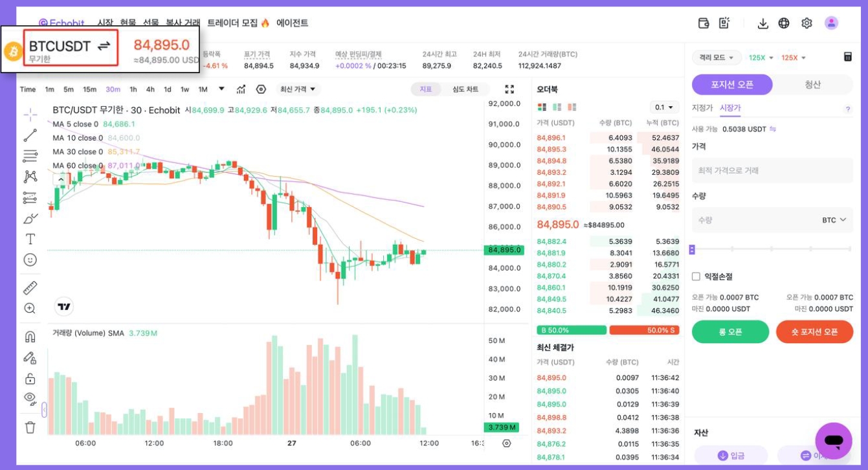Open chart settings hexagon icon

coord(261,89)
